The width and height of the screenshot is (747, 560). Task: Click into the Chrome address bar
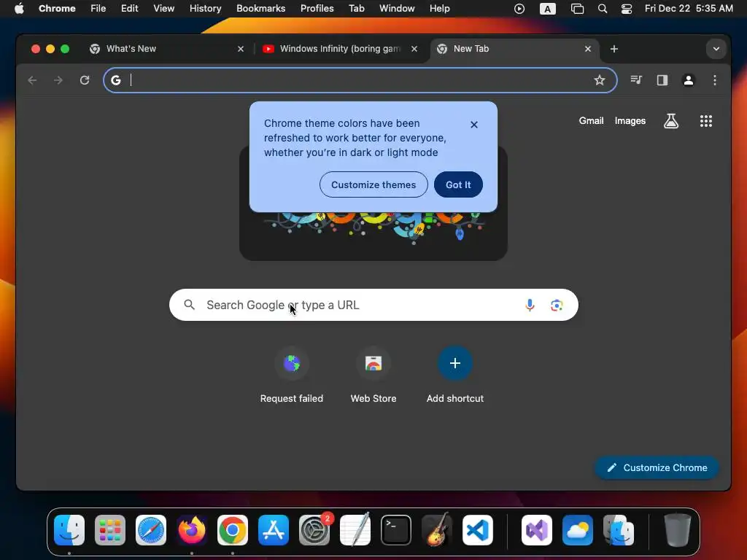(x=360, y=80)
